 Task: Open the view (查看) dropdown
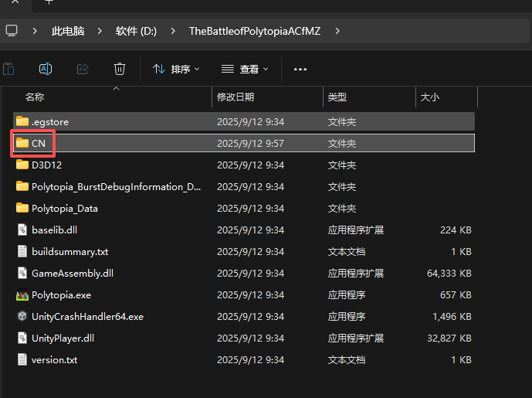245,70
